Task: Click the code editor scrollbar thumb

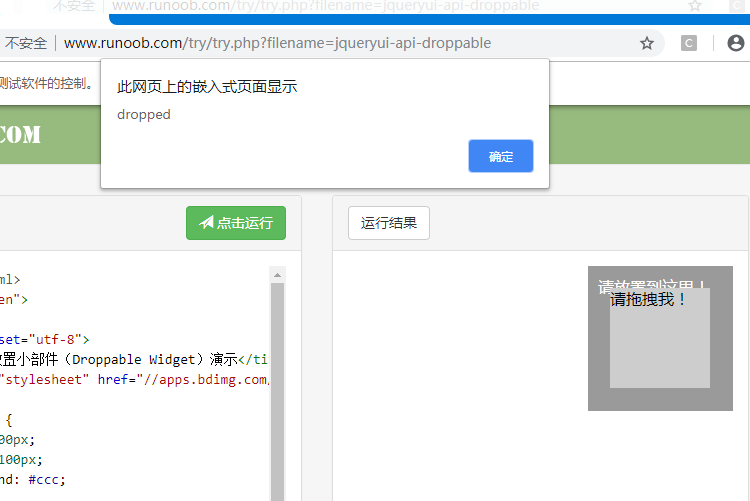Action: [277, 391]
